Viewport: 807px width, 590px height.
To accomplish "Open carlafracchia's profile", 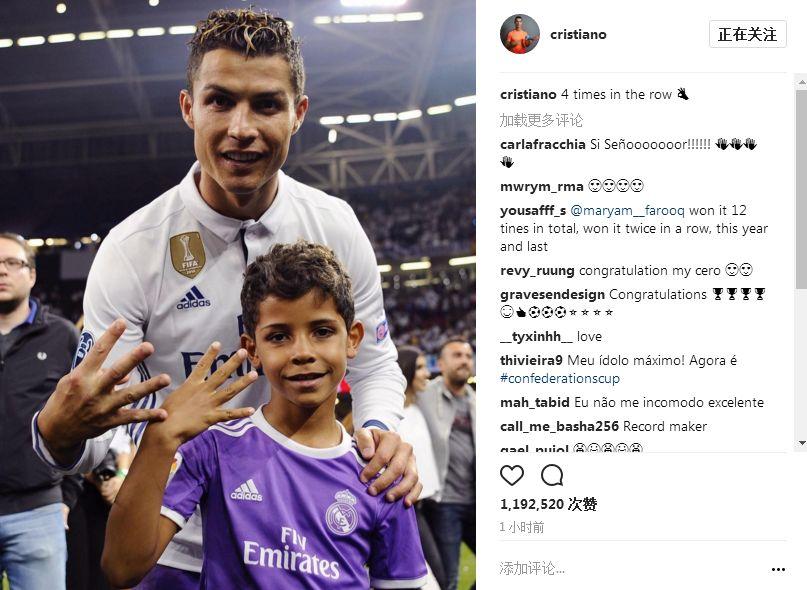I will point(542,144).
